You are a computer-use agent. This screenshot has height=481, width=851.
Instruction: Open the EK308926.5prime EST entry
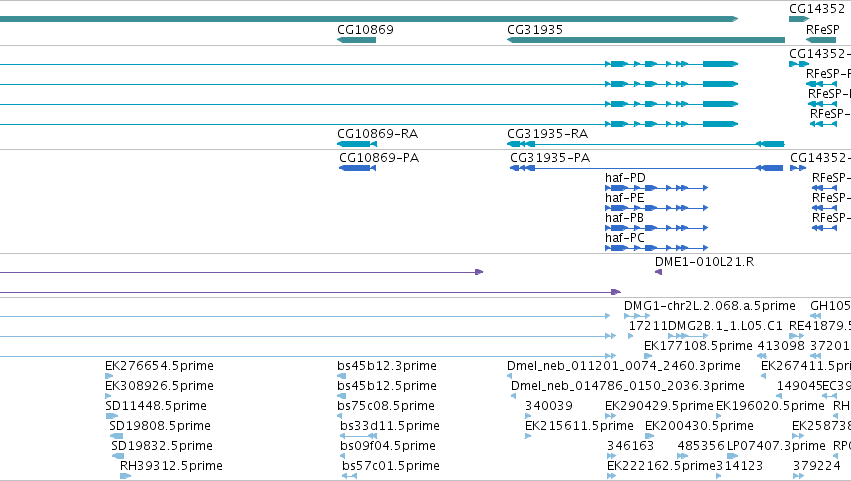159,386
